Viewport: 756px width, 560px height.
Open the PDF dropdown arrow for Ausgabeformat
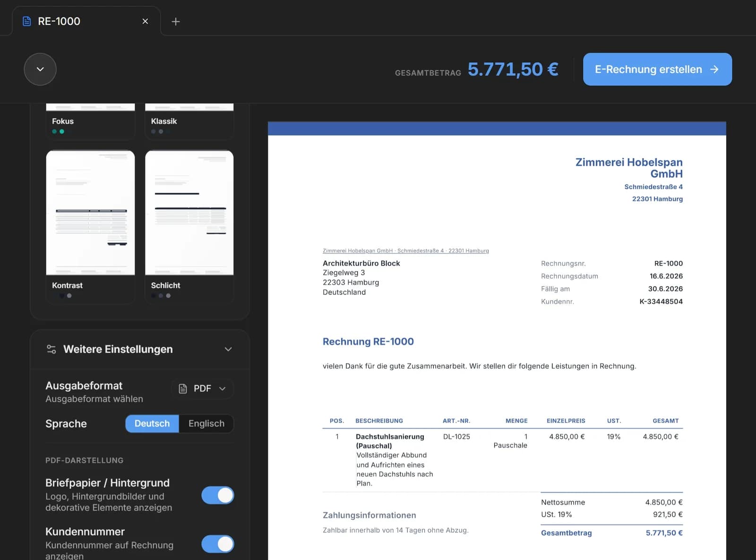(x=223, y=388)
